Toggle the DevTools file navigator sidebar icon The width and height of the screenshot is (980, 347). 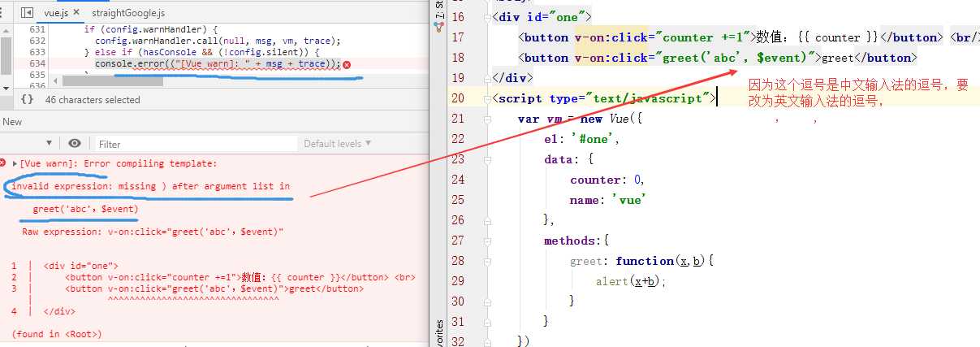tap(27, 13)
